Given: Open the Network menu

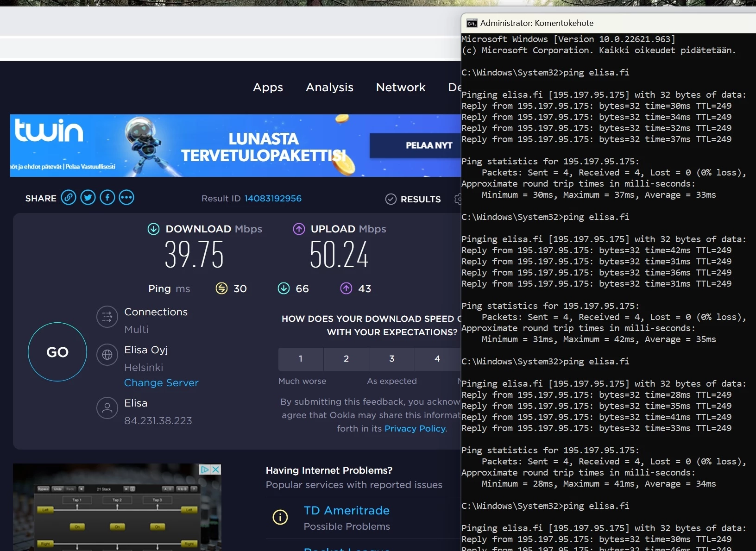Looking at the screenshot, I should 401,88.
